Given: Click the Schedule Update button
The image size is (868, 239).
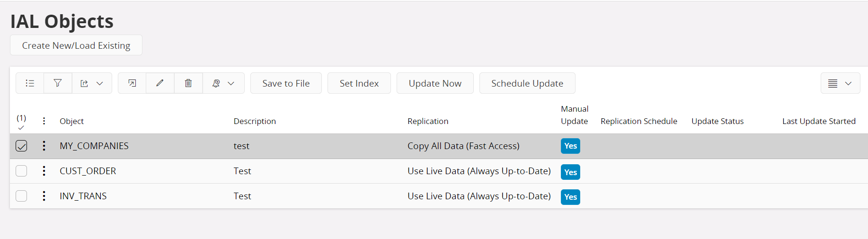Looking at the screenshot, I should (x=527, y=83).
